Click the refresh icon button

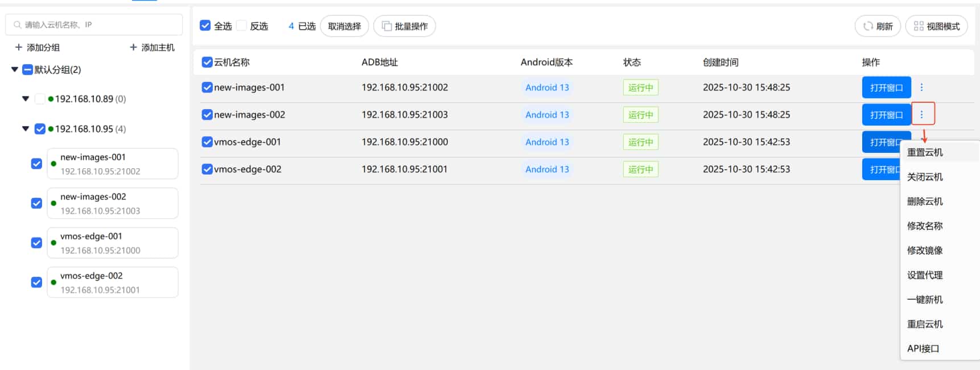(x=868, y=26)
